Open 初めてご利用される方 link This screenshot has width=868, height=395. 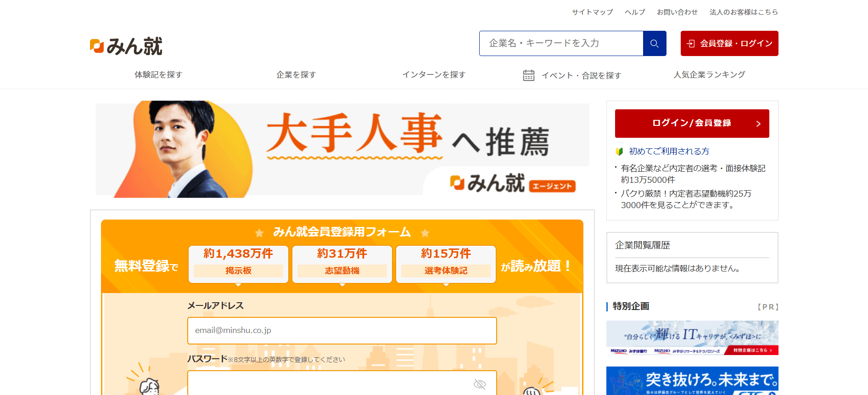669,152
